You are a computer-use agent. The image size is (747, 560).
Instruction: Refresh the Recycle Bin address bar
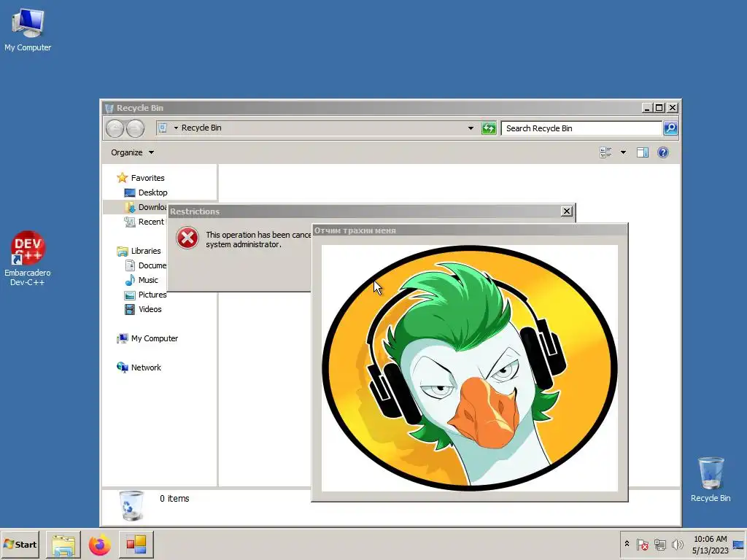[489, 128]
